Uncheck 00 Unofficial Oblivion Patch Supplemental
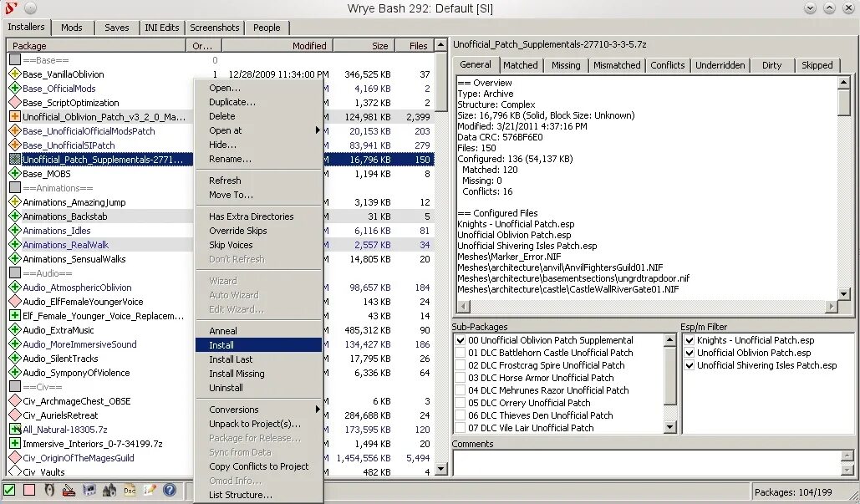Image resolution: width=860 pixels, height=504 pixels. pyautogui.click(x=461, y=340)
